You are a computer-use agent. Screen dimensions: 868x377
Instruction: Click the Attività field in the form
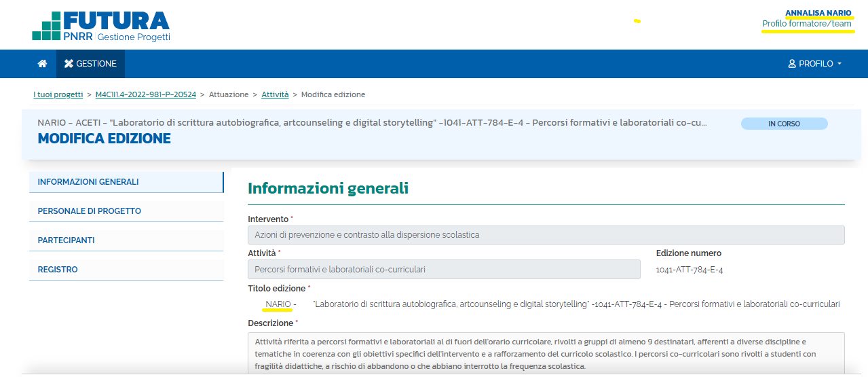coord(444,269)
